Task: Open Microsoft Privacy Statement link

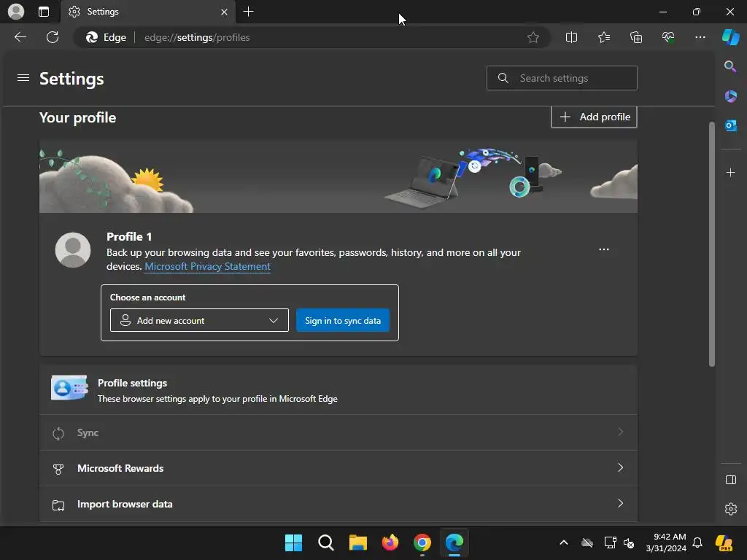Action: click(x=207, y=267)
